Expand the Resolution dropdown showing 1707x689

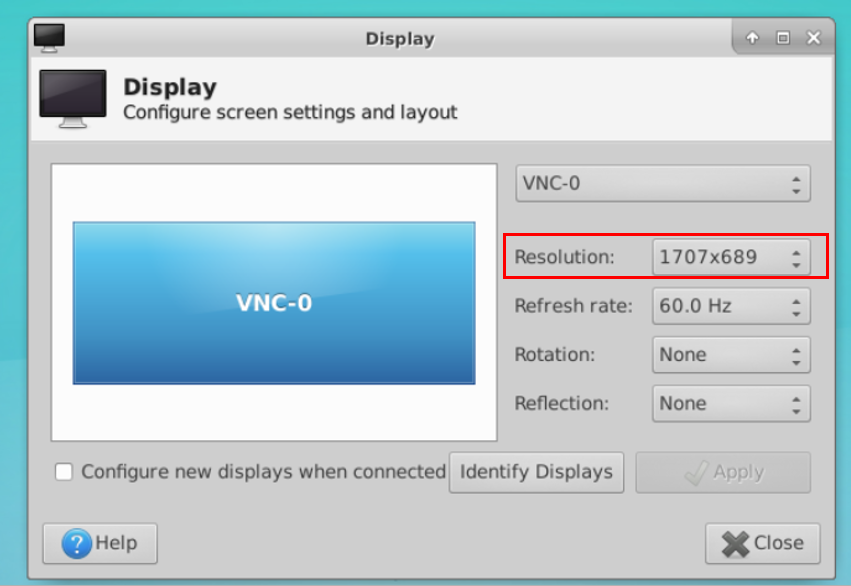pyautogui.click(x=730, y=257)
